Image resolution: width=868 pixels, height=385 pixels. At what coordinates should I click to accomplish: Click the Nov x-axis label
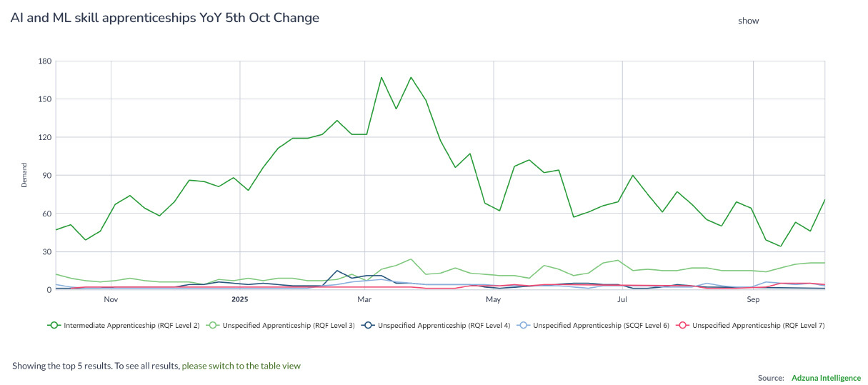point(111,300)
